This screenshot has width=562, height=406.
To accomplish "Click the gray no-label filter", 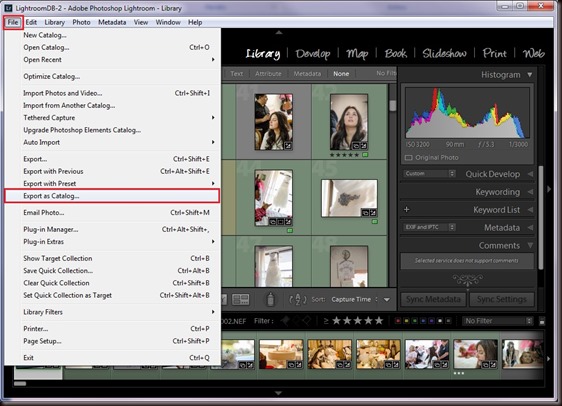I will [448, 321].
